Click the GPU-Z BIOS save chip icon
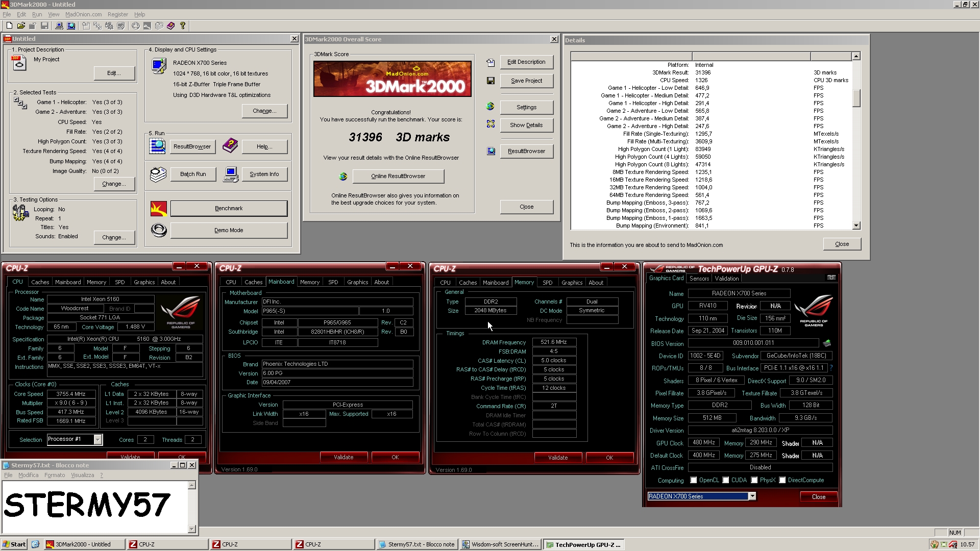 (x=827, y=343)
